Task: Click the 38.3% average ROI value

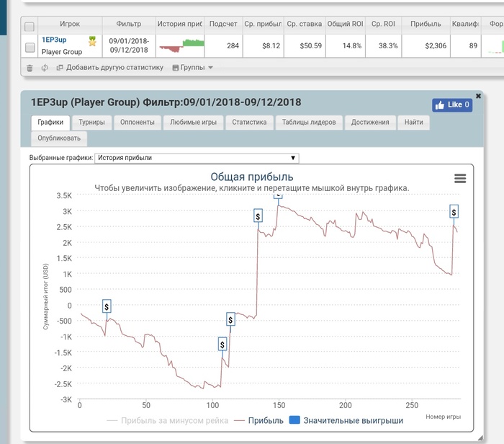Action: pos(388,46)
